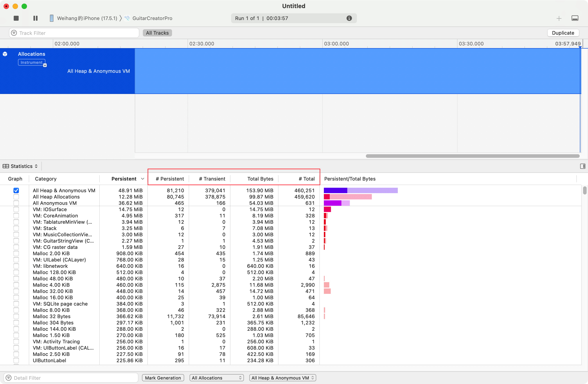588x384 pixels.
Task: Click the GuitarCreatorPro app icon
Action: click(127, 18)
